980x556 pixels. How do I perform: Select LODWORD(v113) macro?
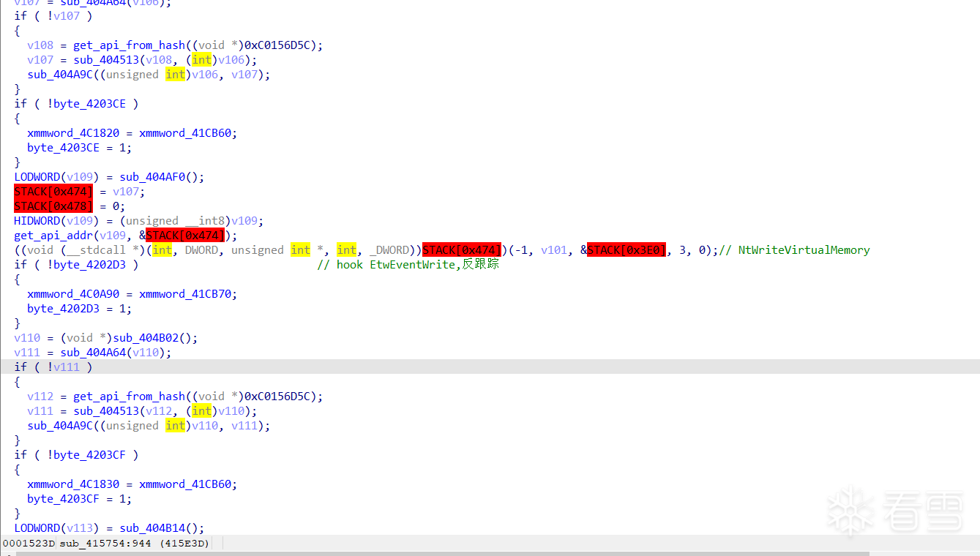pyautogui.click(x=57, y=527)
